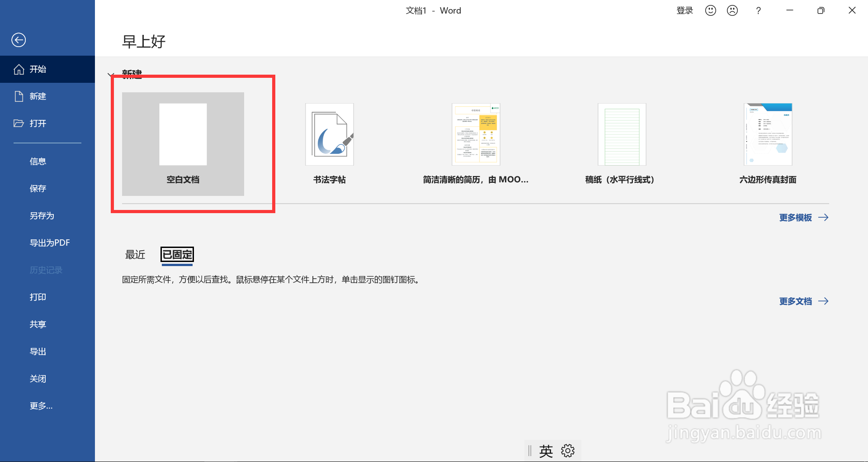Click the home icon beside 开始
Viewport: 868px width, 462px height.
19,69
